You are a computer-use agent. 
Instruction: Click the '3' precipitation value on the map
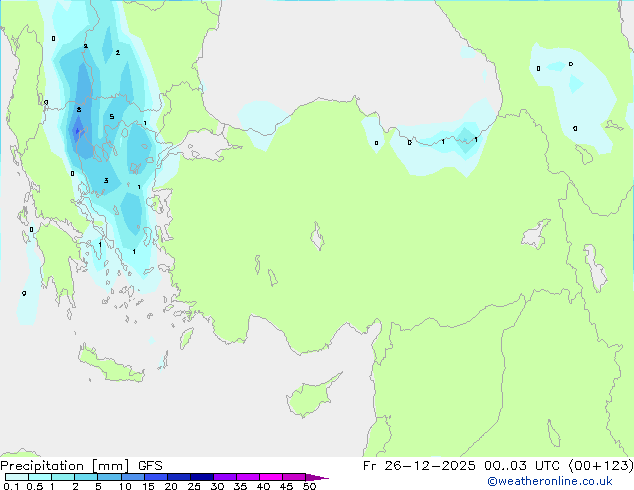click(x=106, y=181)
